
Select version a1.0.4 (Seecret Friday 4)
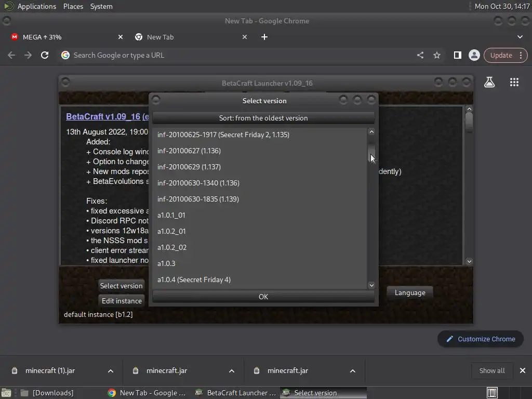click(260, 280)
